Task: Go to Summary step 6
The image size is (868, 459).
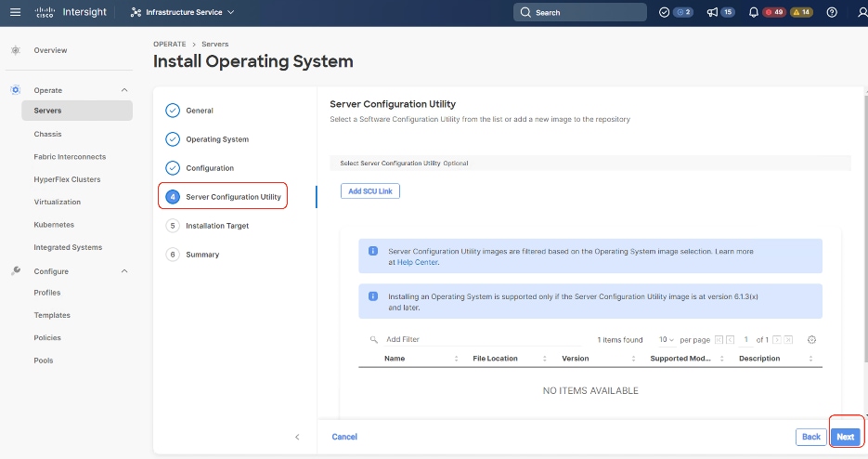Action: click(192, 255)
